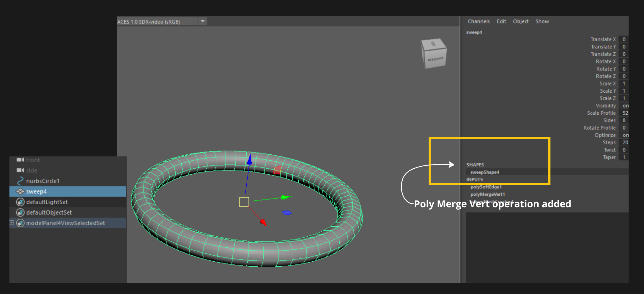Click the side camera icon in outliner
Screen dimensions: 644x294
[x=20, y=170]
